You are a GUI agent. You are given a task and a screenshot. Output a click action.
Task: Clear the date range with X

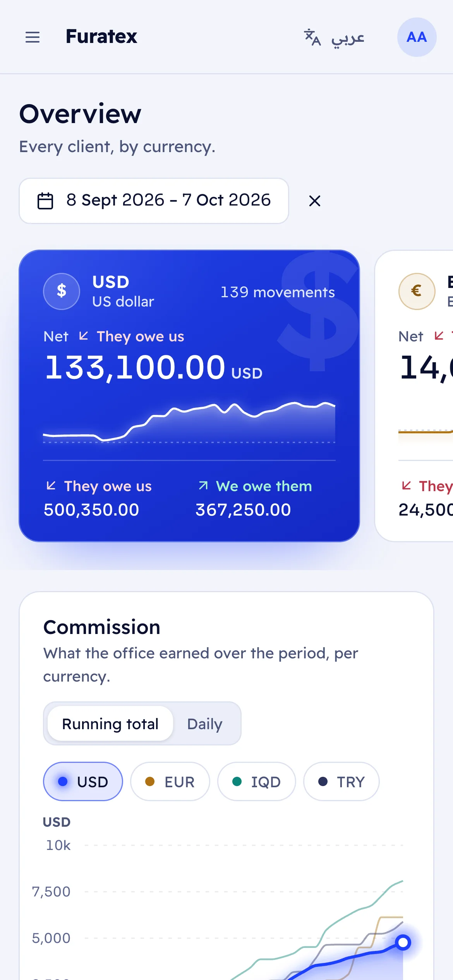(314, 201)
